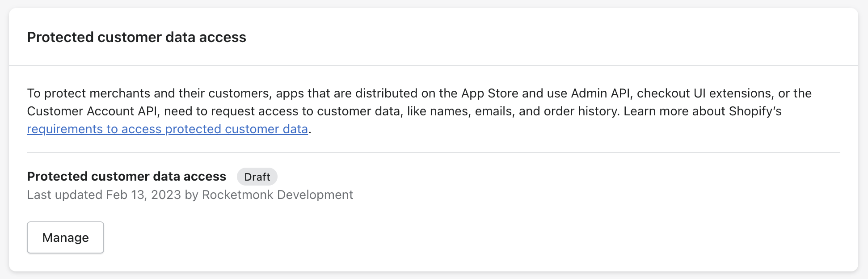Click the Rocketmonk Development author name
The image size is (868, 279).
tap(277, 195)
